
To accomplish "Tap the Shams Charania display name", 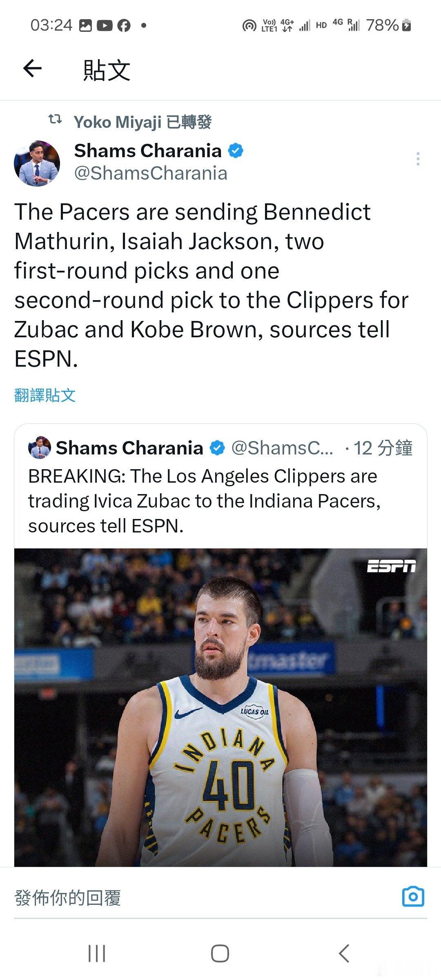I will click(x=148, y=151).
